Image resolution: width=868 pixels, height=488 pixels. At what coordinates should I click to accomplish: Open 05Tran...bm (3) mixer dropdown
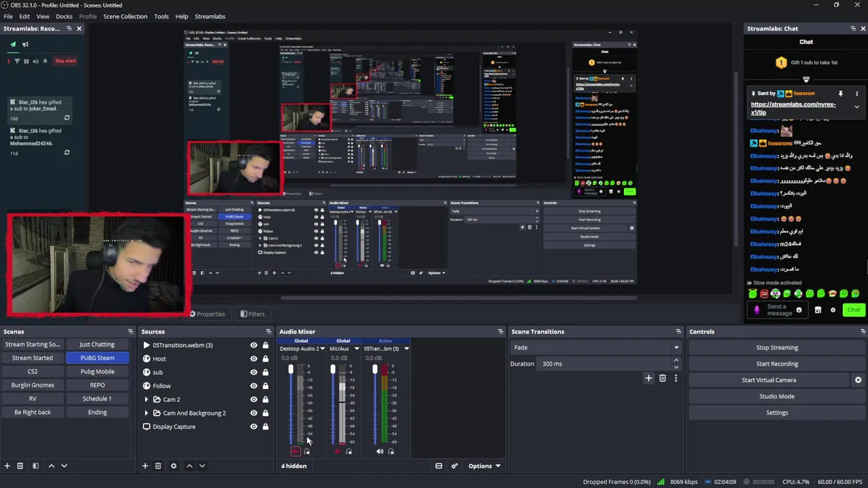tap(406, 348)
